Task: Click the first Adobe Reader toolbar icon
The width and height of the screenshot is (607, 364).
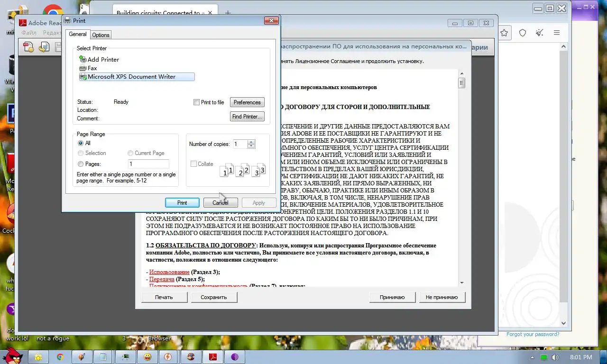Action: coord(28,47)
